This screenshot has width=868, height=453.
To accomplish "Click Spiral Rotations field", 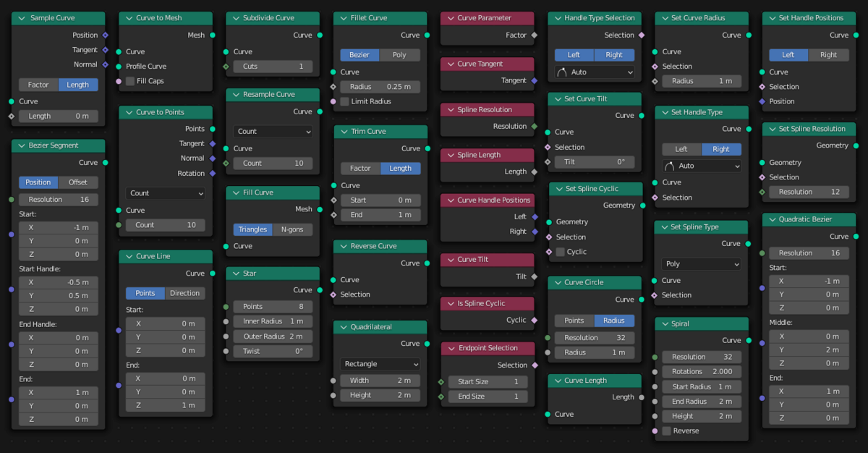I will (702, 372).
